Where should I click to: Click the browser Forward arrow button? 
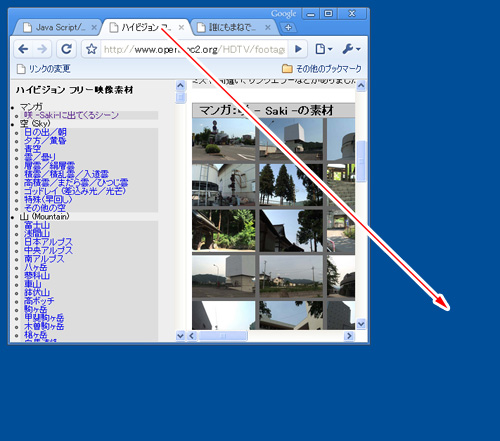[42, 49]
